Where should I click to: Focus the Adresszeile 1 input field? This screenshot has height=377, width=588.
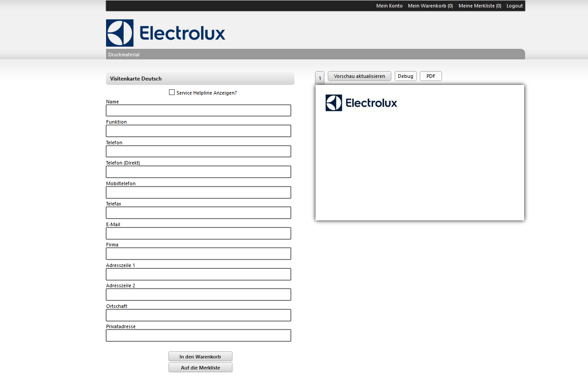pyautogui.click(x=198, y=274)
